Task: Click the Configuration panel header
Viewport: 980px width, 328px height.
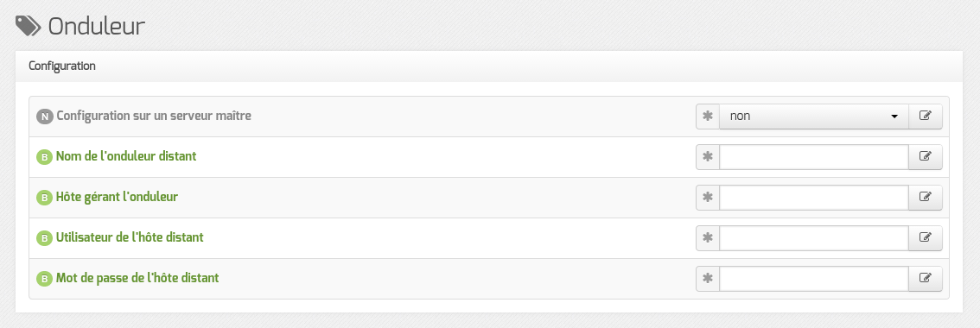Action: pos(489,66)
